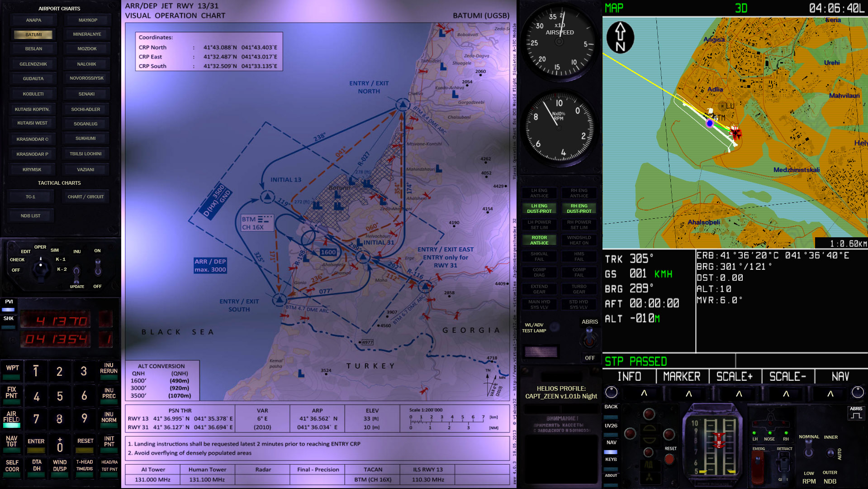Turn the PVI mode rotary knob
The image size is (868, 489).
(x=41, y=268)
